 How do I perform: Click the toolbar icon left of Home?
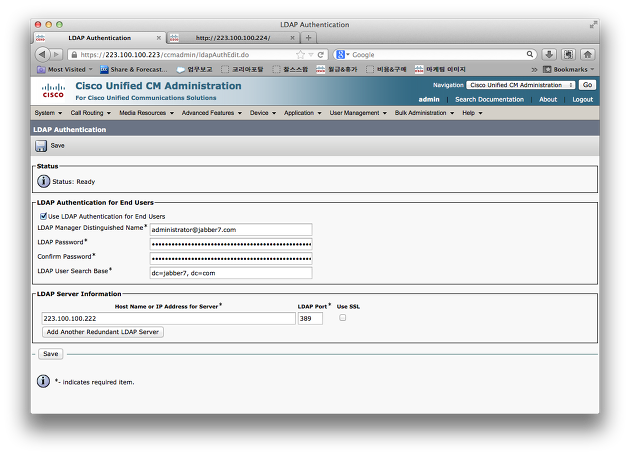(x=569, y=54)
